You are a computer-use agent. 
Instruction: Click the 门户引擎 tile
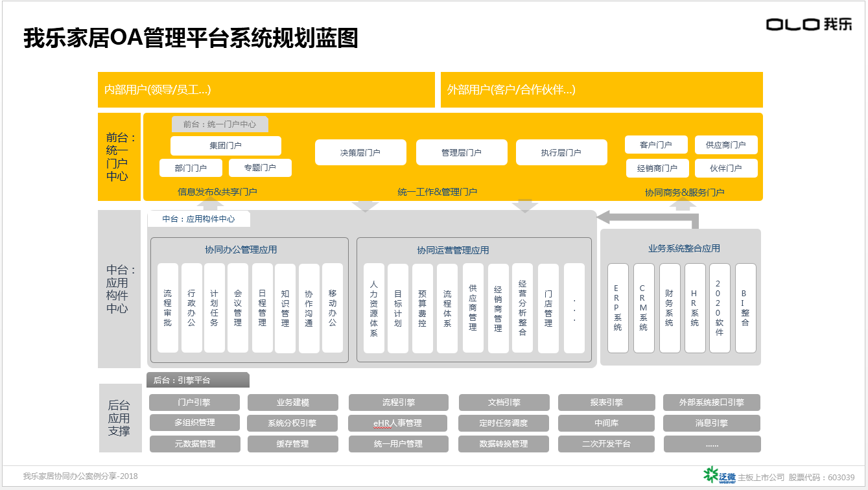click(194, 402)
